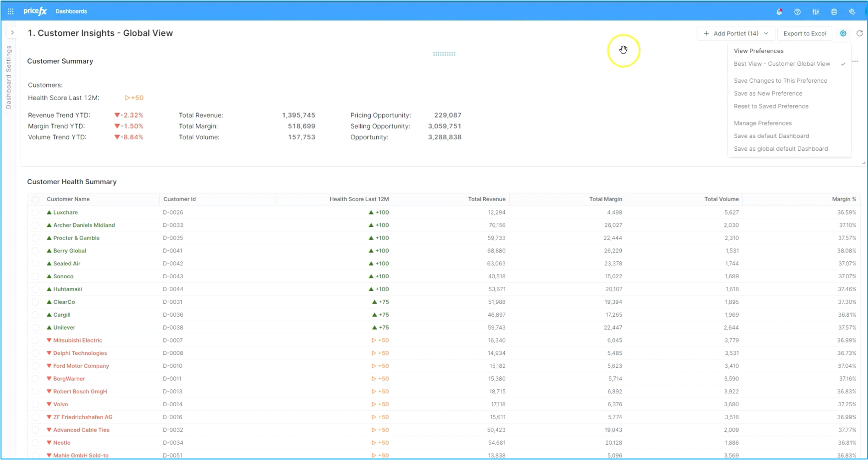The height and width of the screenshot is (460, 868).
Task: Open the app launcher grid menu
Action: coord(10,11)
